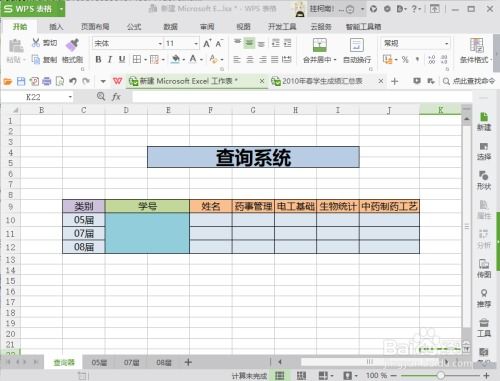Toggle Italic formatting
This screenshot has height=381, width=500.
110,59
